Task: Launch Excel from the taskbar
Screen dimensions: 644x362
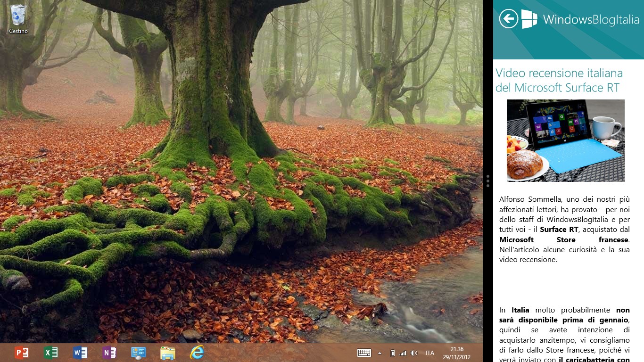Action: pos(51,353)
